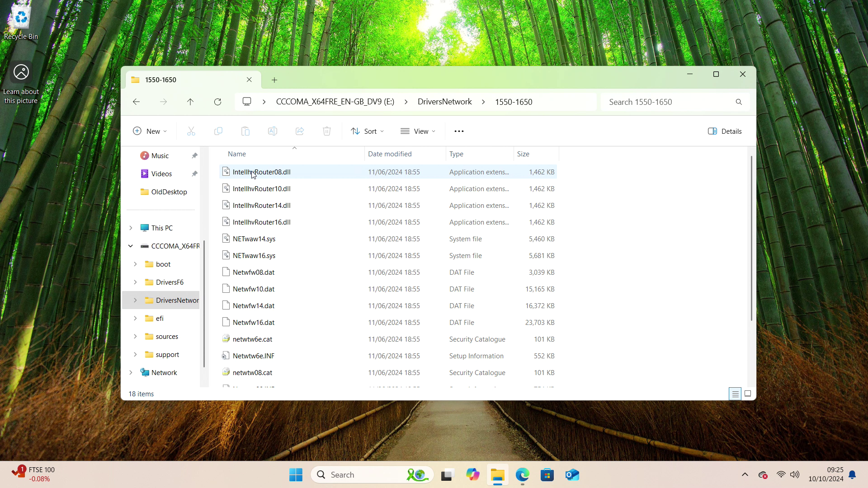Switch to details list view icon
This screenshot has height=488, width=868.
(735, 394)
